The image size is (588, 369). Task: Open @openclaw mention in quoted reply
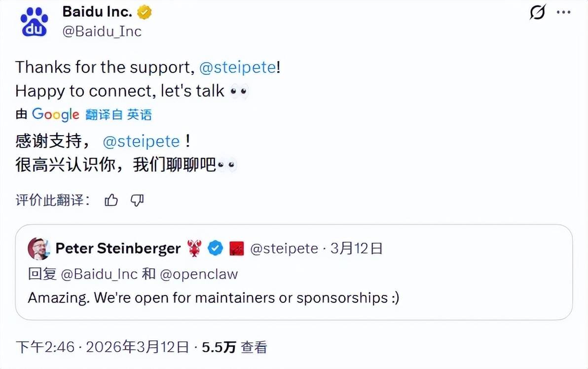point(199,274)
